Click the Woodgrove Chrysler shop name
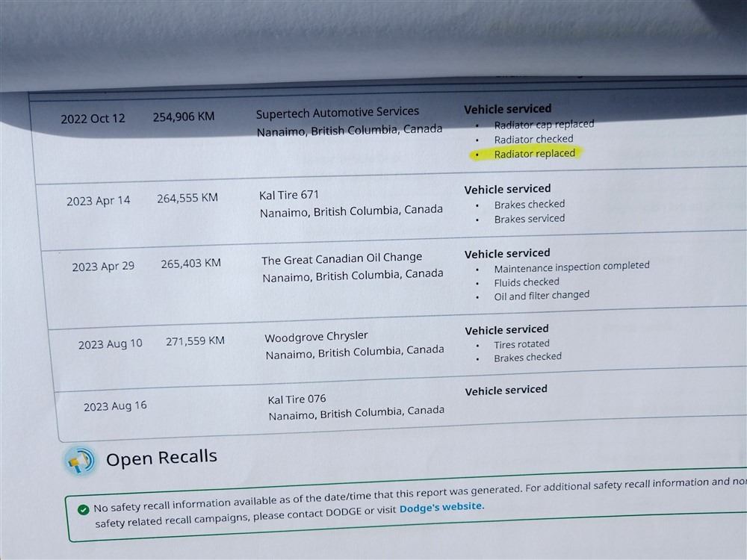Viewport: 747px width, 560px height. coord(316,337)
